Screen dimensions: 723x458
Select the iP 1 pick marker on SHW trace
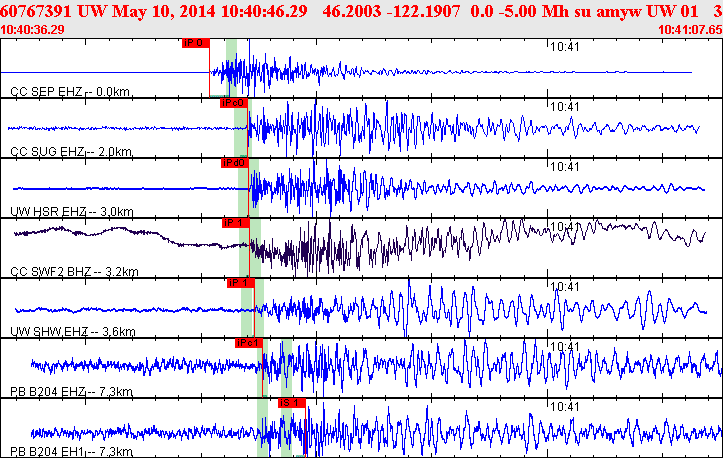(241, 283)
